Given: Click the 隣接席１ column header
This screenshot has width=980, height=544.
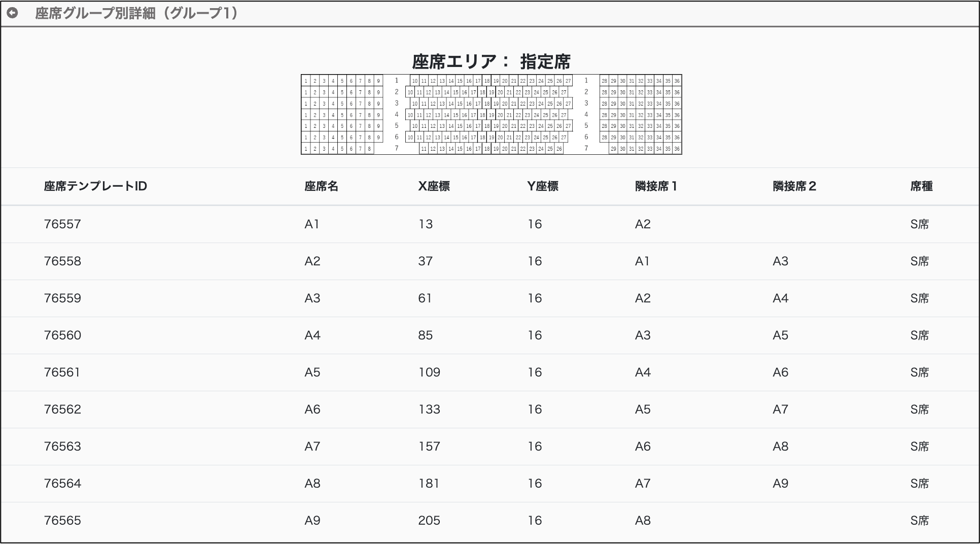Looking at the screenshot, I should tap(656, 186).
